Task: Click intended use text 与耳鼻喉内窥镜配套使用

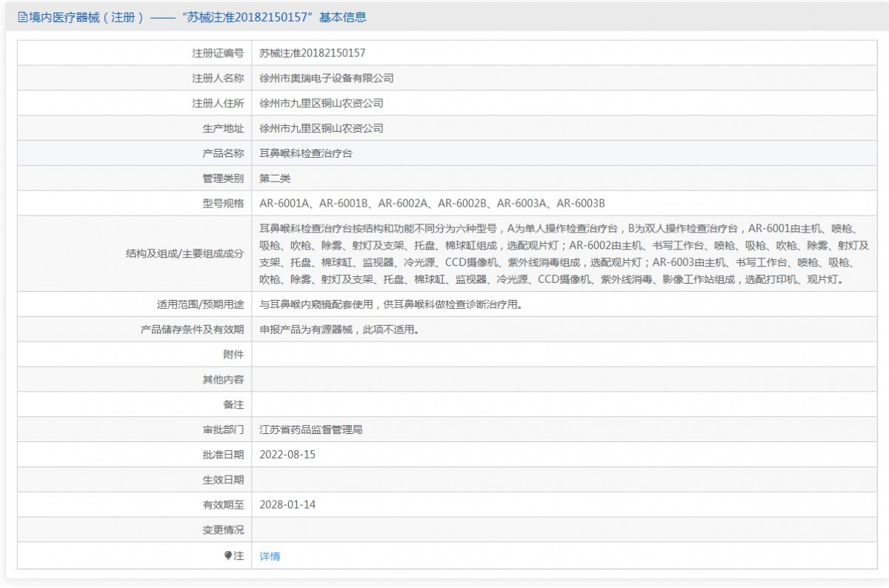Action: click(390, 304)
